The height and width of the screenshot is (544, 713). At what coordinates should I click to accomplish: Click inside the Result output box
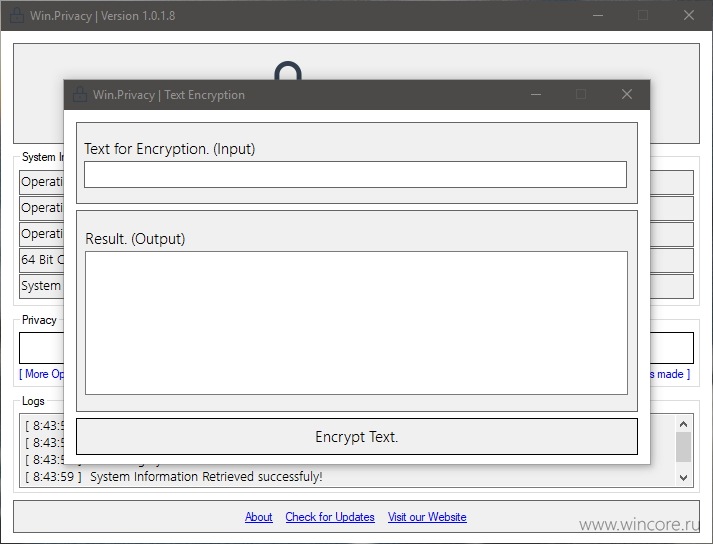[356, 323]
